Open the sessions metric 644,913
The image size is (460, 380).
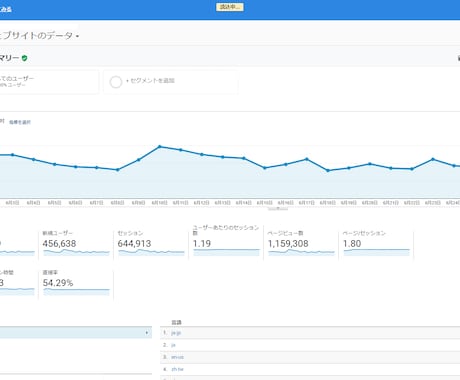pos(151,243)
